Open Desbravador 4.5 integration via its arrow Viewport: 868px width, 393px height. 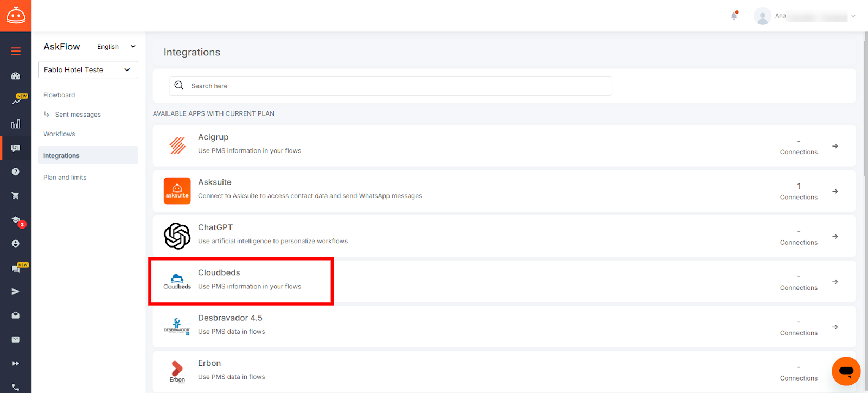835,327
